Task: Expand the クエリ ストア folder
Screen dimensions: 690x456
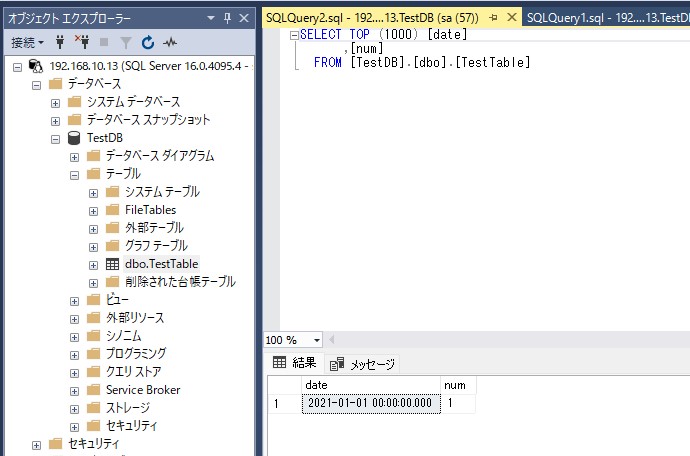Action: (74, 373)
